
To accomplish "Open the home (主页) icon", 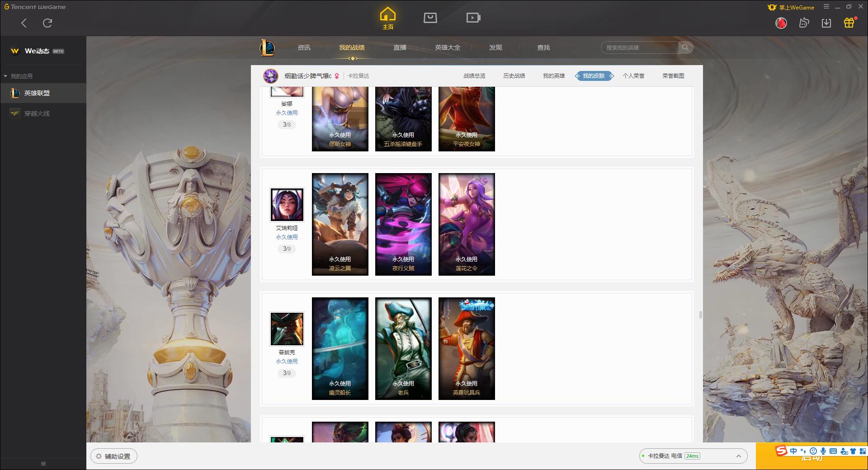I will pos(387,19).
